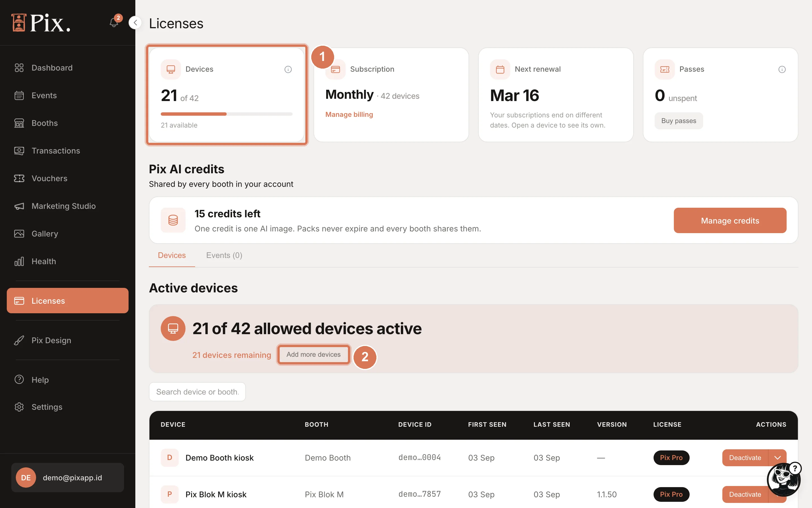Click the Buy passes button
Image resolution: width=812 pixels, height=508 pixels.
pos(678,121)
